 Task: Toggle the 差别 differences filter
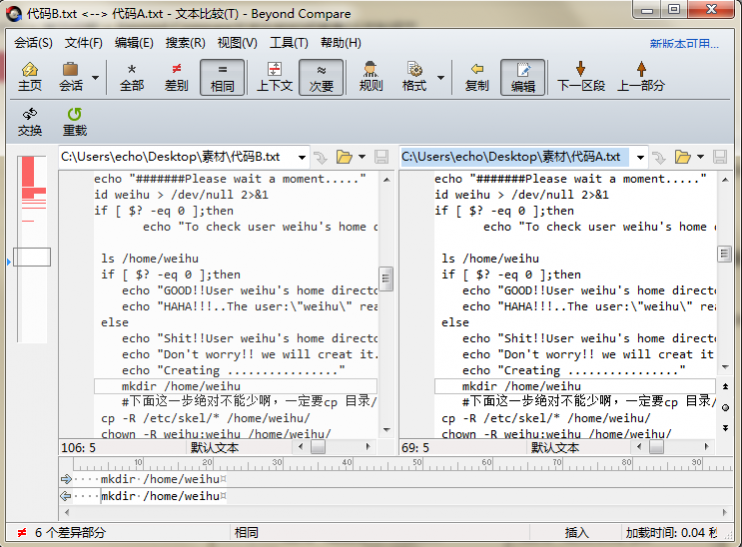coord(176,76)
